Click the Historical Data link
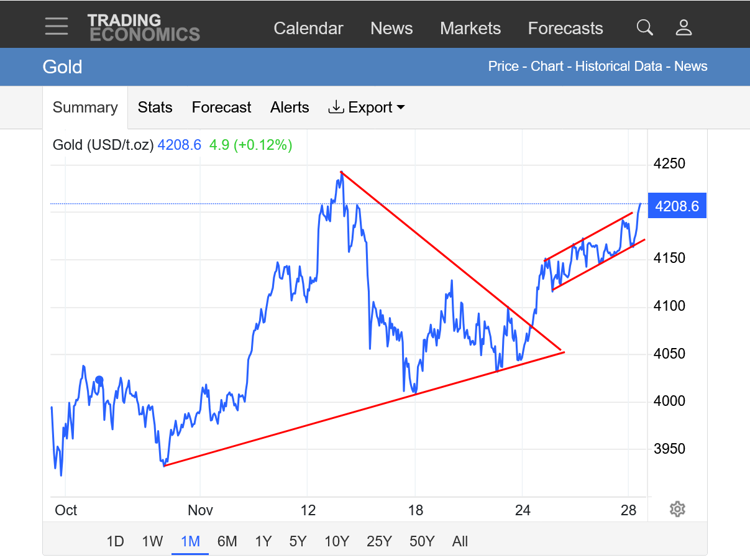The height and width of the screenshot is (560, 750). pyautogui.click(x=618, y=67)
